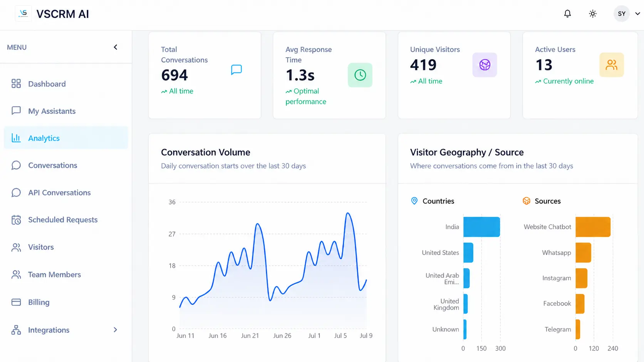Go to Dashboard in the sidebar
This screenshot has width=644, height=362.
coord(66,84)
